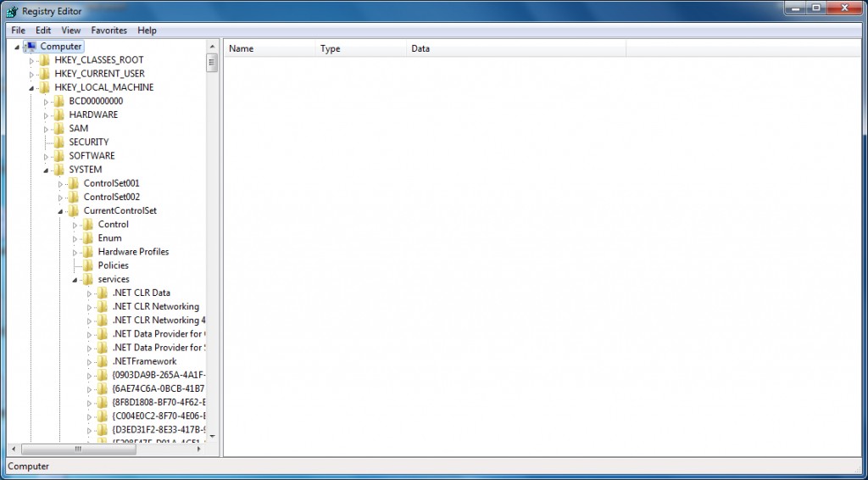Click the HKEY_CLASSES_ROOT folder icon

45,60
